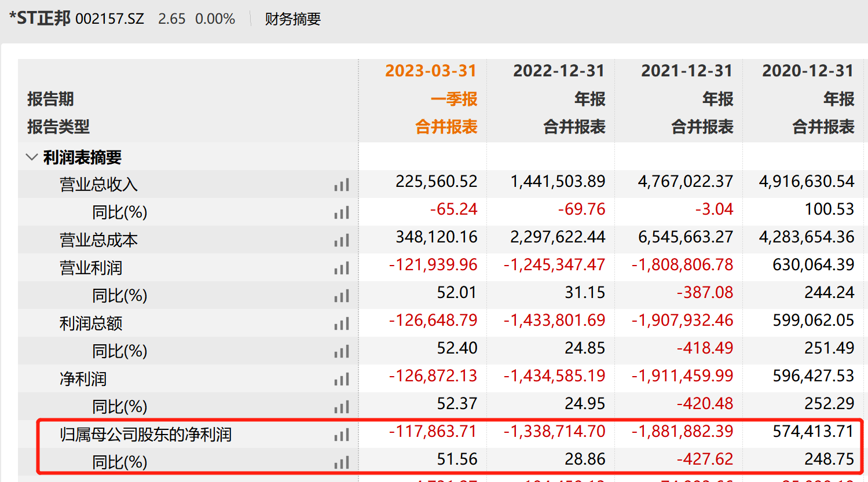Click the stock price 2.65
This screenshot has height=482, width=868.
[172, 19]
